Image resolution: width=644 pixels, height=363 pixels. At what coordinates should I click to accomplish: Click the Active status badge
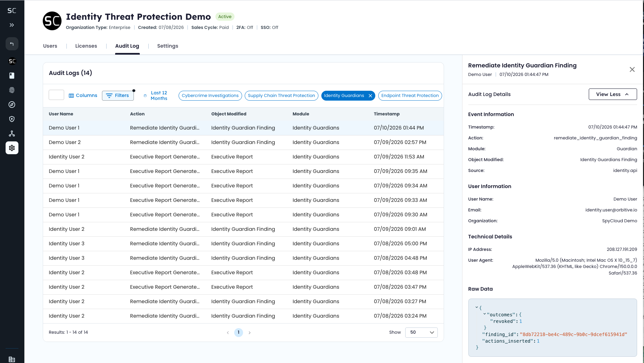[225, 17]
